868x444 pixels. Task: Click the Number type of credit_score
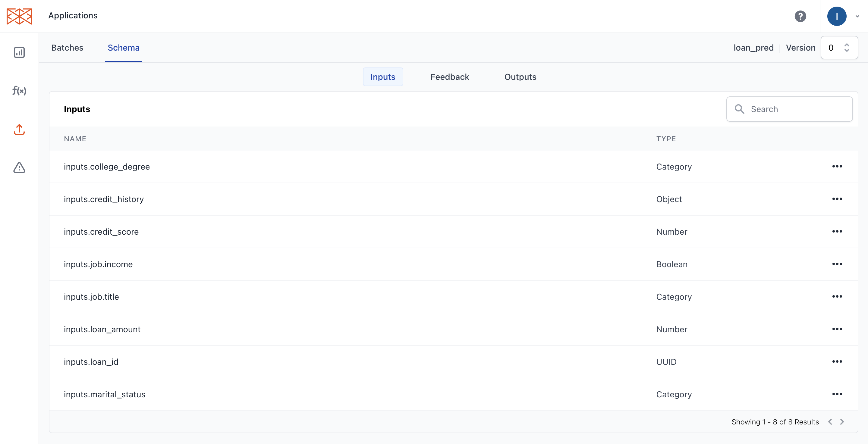tap(671, 232)
